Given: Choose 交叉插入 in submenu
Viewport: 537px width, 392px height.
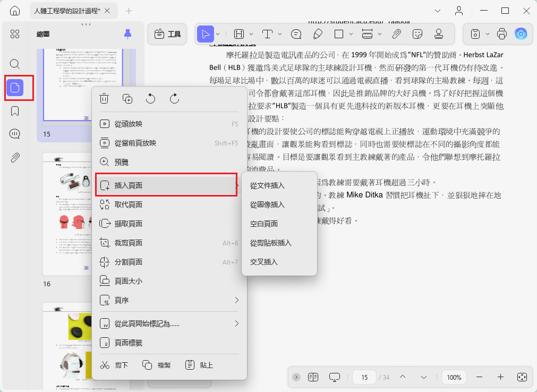Looking at the screenshot, I should [x=279, y=262].
